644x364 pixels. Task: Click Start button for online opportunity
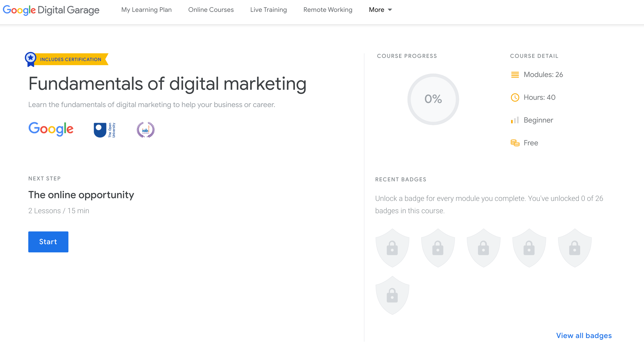coord(48,242)
